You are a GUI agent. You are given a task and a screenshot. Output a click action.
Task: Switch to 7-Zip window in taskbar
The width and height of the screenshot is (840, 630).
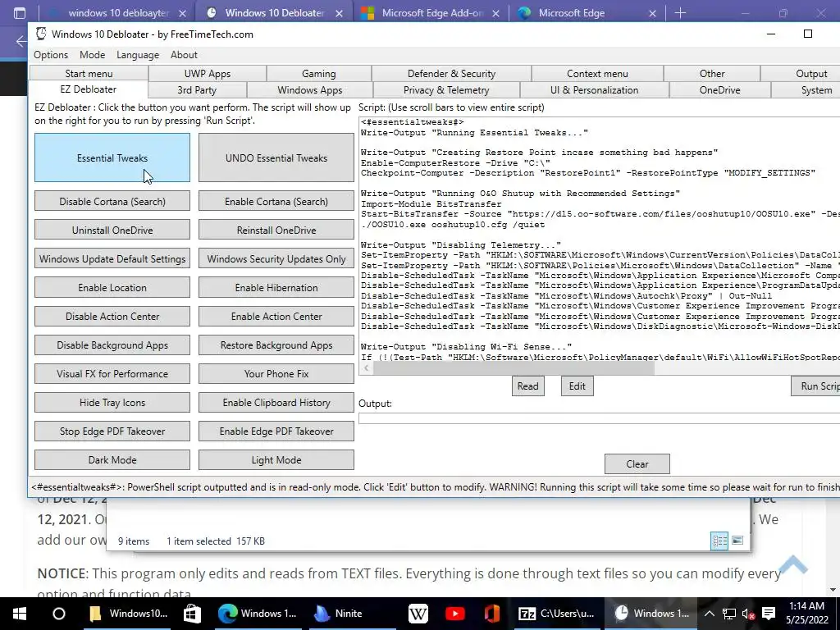point(556,614)
